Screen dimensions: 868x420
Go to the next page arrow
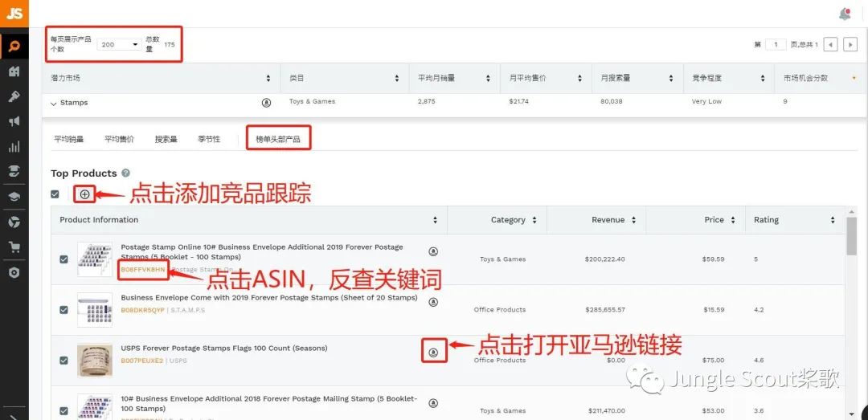click(850, 44)
